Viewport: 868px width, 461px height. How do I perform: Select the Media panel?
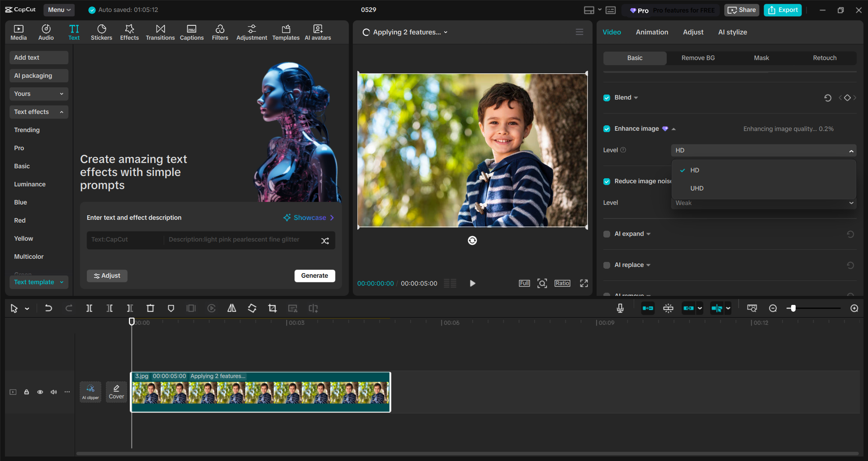(x=18, y=32)
